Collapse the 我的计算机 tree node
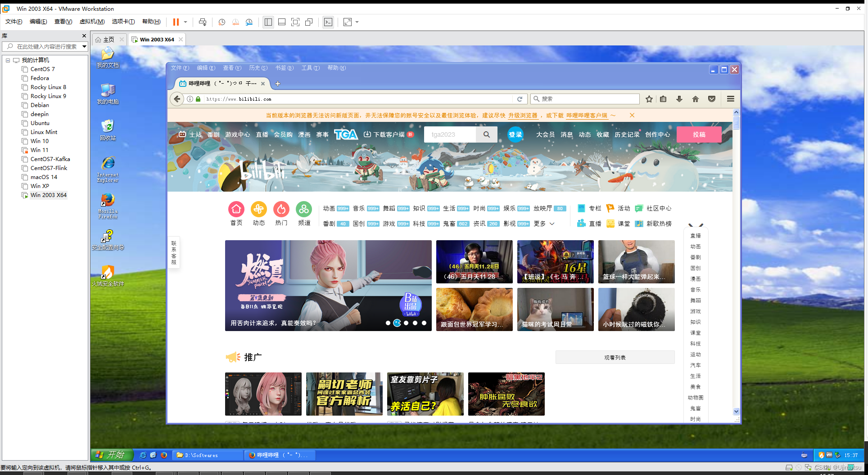868x475 pixels. tap(8, 60)
